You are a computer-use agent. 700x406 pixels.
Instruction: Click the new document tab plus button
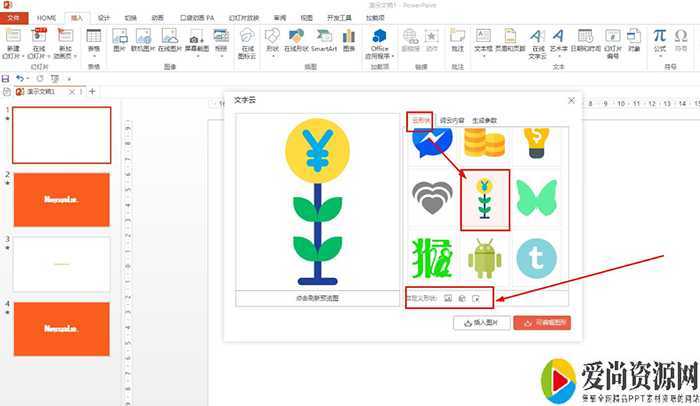[x=92, y=92]
